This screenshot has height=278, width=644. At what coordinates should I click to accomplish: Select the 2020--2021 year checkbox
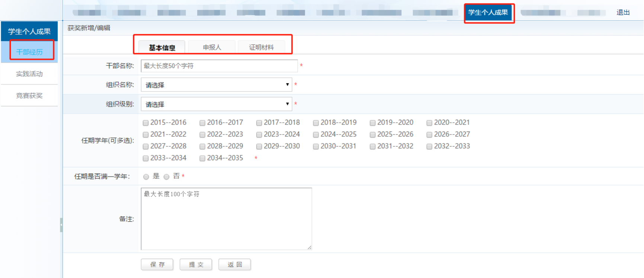(x=429, y=123)
